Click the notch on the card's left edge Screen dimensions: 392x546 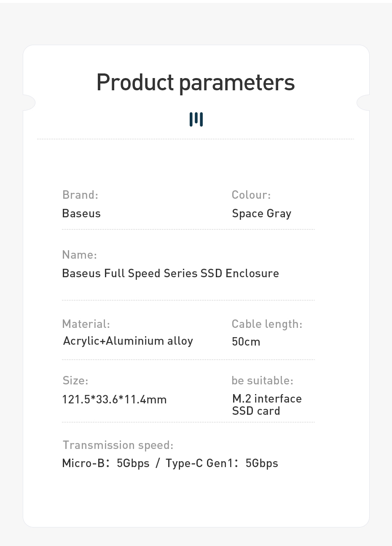pyautogui.click(x=29, y=103)
